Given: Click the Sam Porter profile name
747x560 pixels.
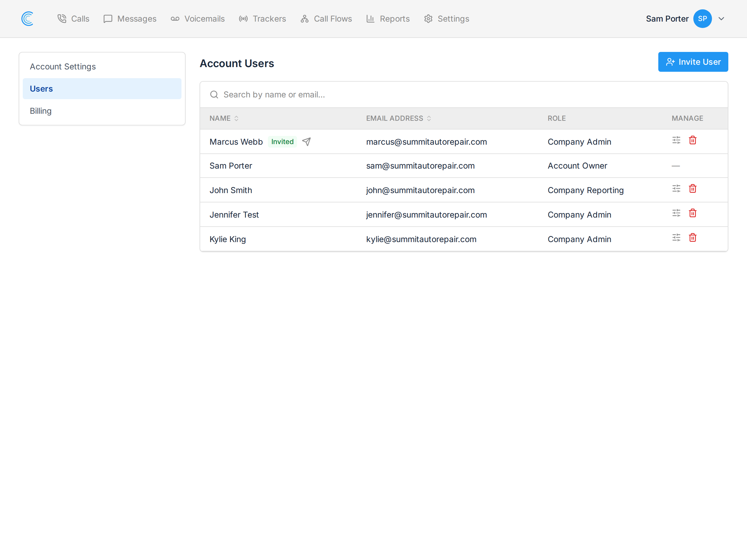Looking at the screenshot, I should pyautogui.click(x=667, y=19).
